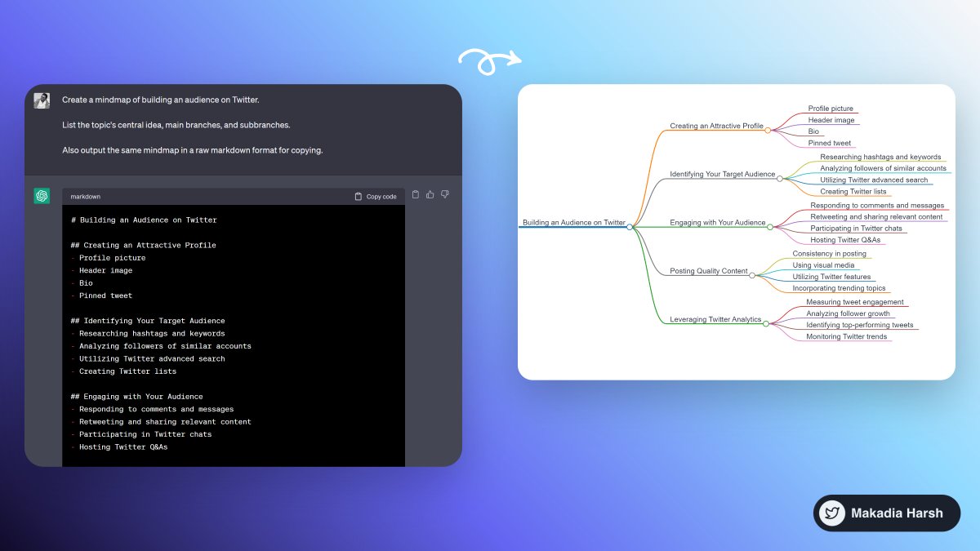Click the '# Building an Audience on Twitter' code line
This screenshot has width=980, height=551.
pyautogui.click(x=144, y=220)
